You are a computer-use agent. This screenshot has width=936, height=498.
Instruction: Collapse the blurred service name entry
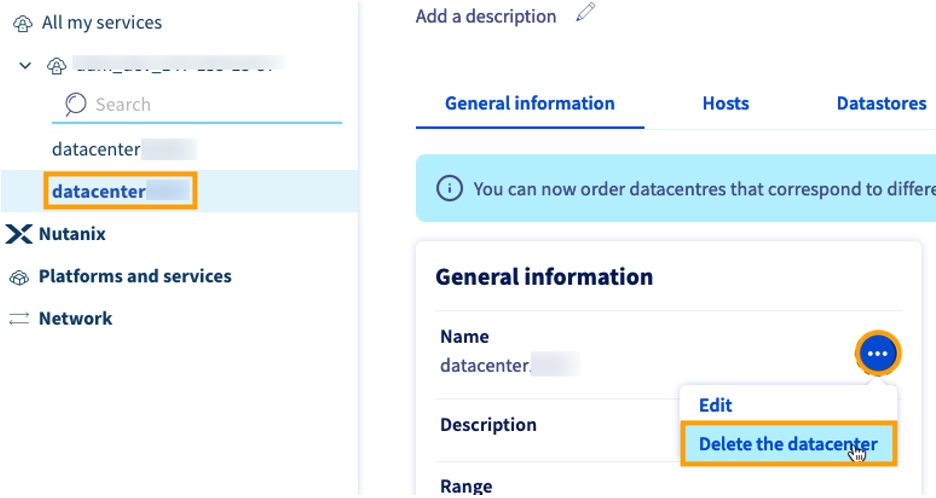(x=25, y=65)
